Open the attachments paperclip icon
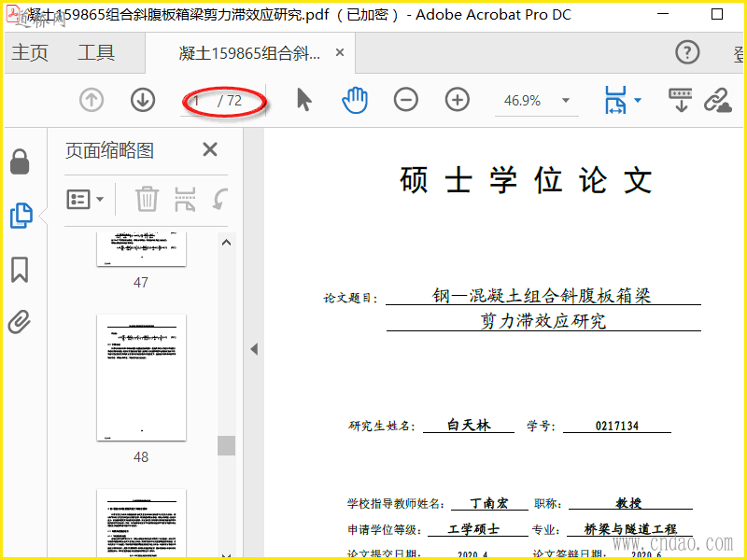Viewport: 747px width, 560px height. click(20, 322)
